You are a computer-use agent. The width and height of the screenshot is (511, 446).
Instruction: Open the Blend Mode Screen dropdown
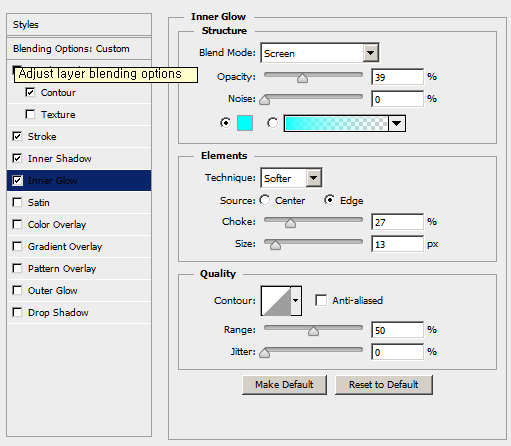point(320,53)
